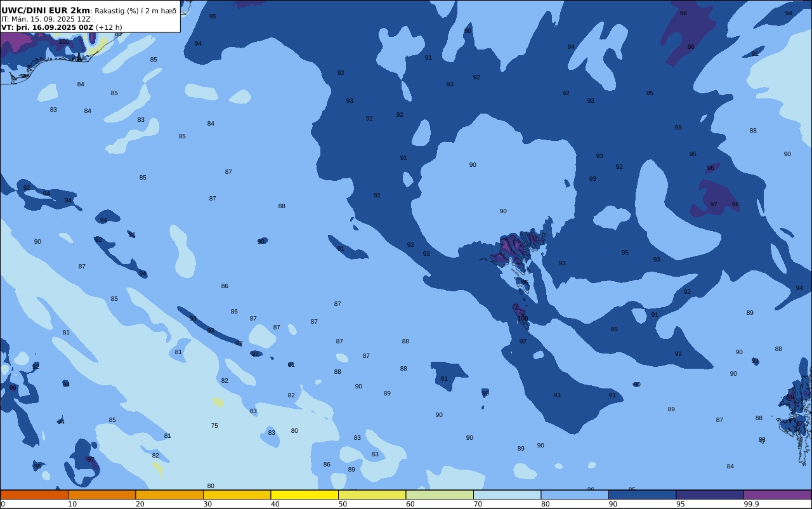This screenshot has width=812, height=509.
Task: Select the 30–40 gold legend swatch
Action: click(237, 494)
